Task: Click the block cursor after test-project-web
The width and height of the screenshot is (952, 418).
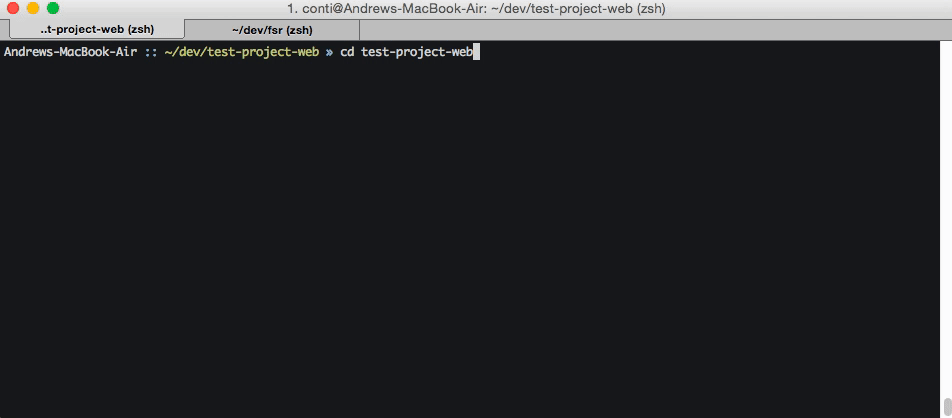Action: pos(476,52)
